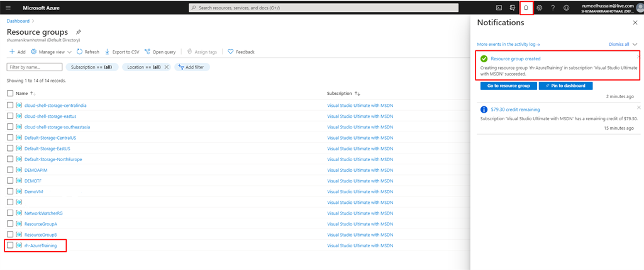The height and width of the screenshot is (270, 644).
Task: Open the $79.30 credit remaining notification title
Action: 515,110
